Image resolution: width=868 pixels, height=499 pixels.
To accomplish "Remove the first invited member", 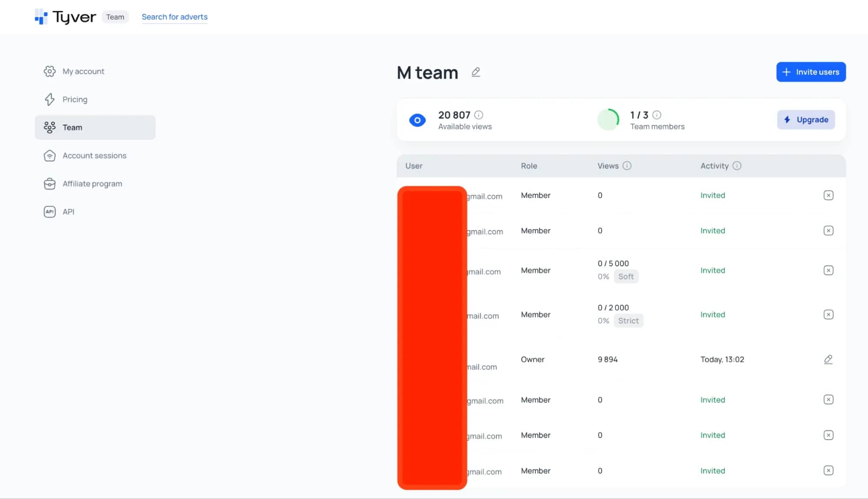I will point(828,195).
